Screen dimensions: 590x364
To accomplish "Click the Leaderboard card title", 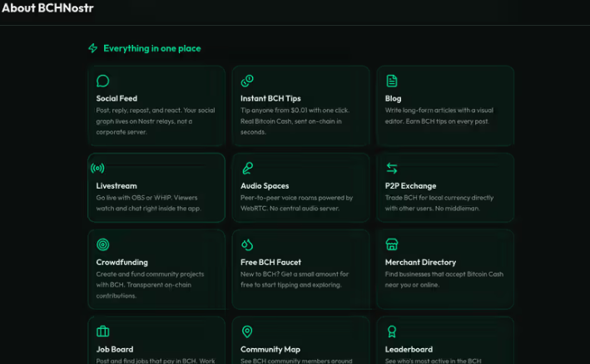I will pos(409,349).
